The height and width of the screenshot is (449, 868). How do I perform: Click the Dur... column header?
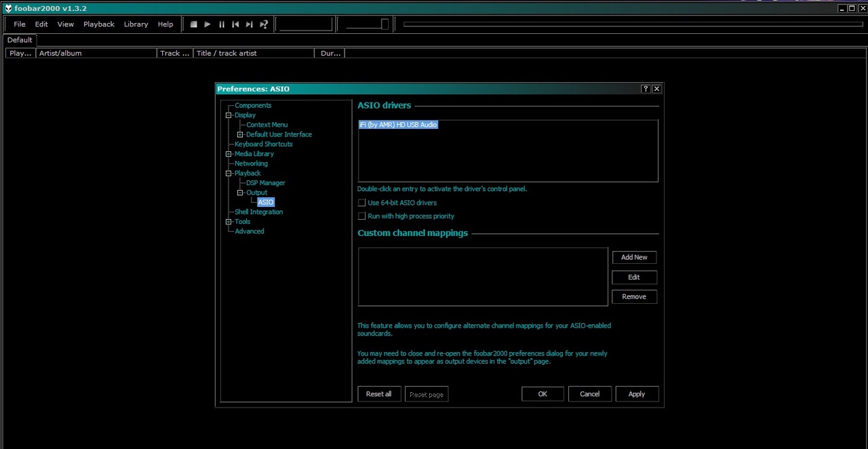coord(330,53)
